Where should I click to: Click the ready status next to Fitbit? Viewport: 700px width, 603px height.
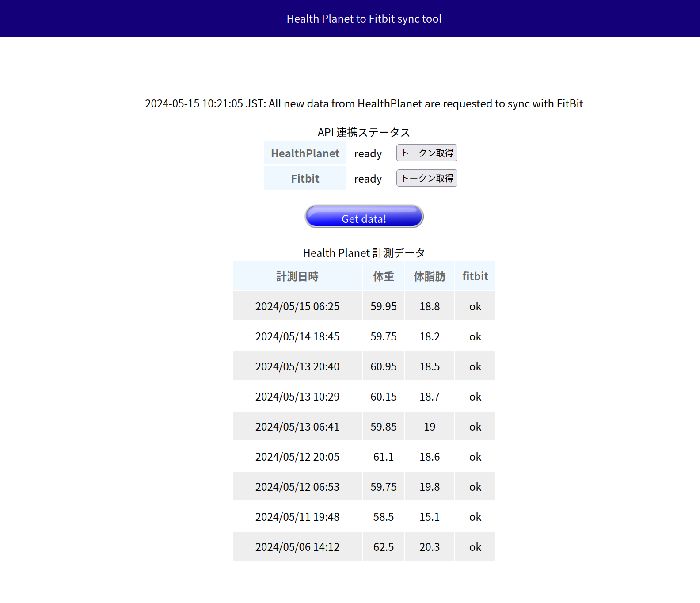tap(368, 179)
